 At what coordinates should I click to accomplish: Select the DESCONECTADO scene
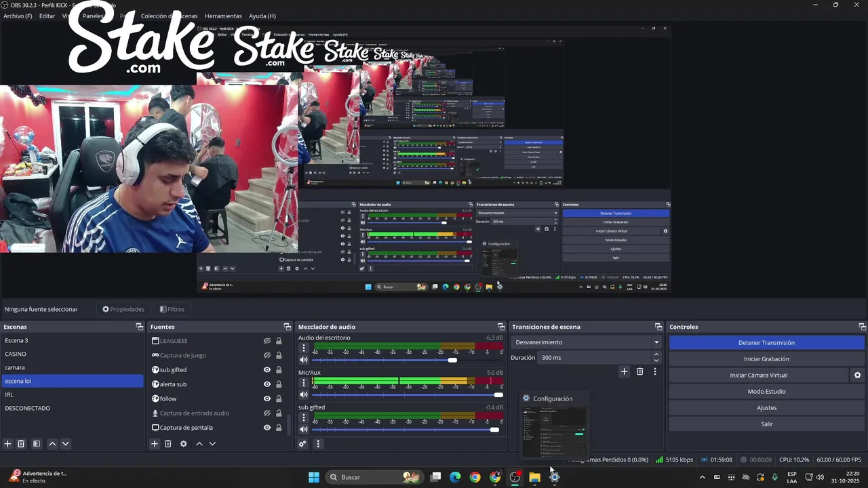(x=71, y=408)
